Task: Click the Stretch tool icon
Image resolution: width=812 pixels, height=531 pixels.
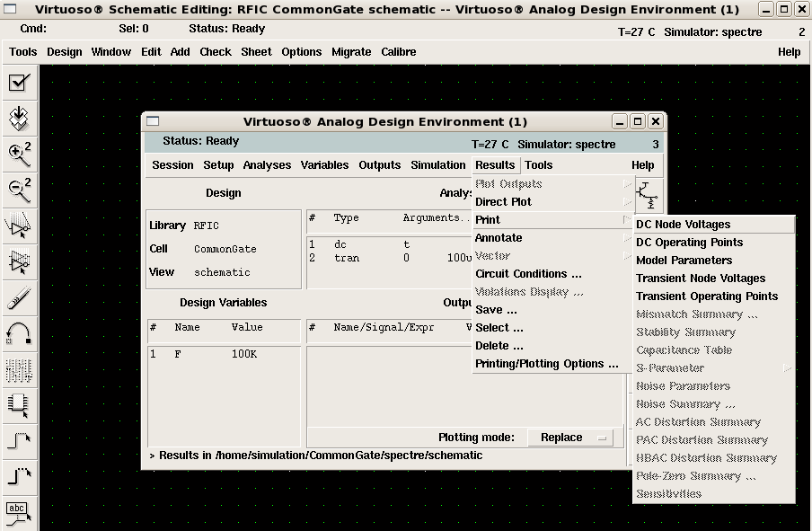Action: coord(19,226)
